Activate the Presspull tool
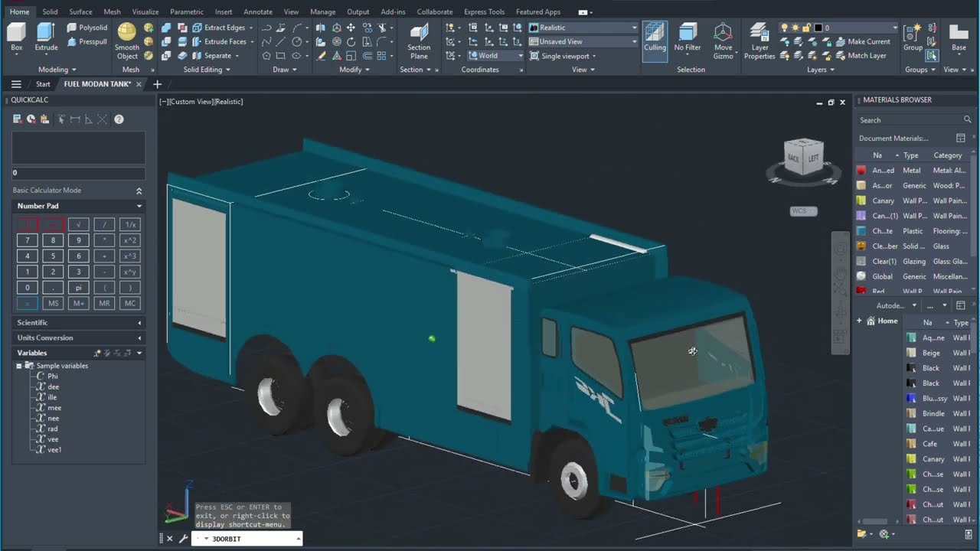This screenshot has height=551, width=980. tap(87, 41)
